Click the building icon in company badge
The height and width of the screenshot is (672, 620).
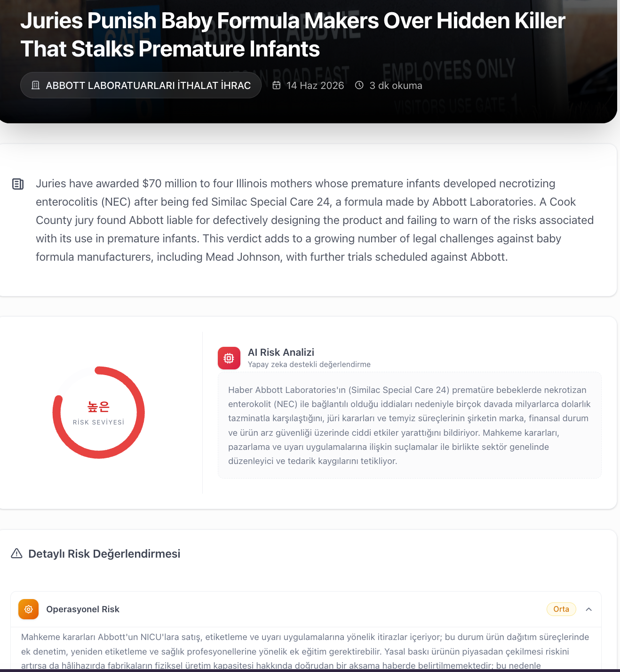[x=35, y=85]
